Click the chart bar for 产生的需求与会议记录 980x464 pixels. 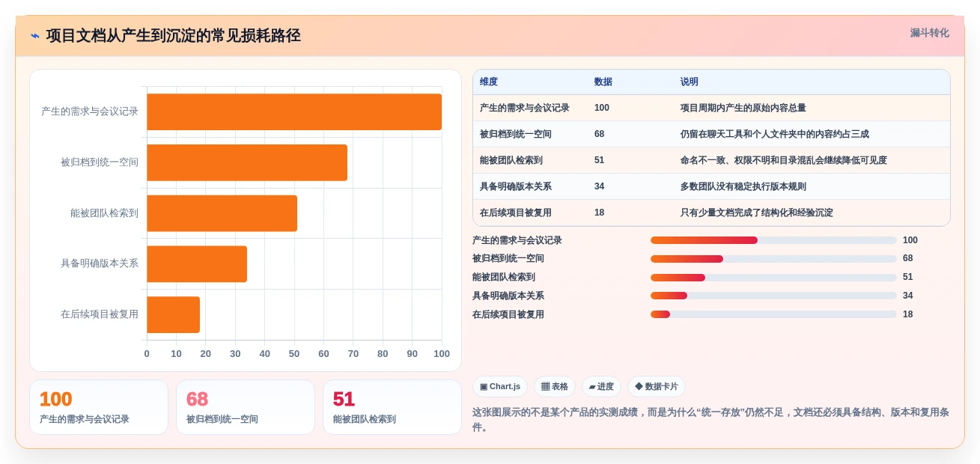coord(294,112)
